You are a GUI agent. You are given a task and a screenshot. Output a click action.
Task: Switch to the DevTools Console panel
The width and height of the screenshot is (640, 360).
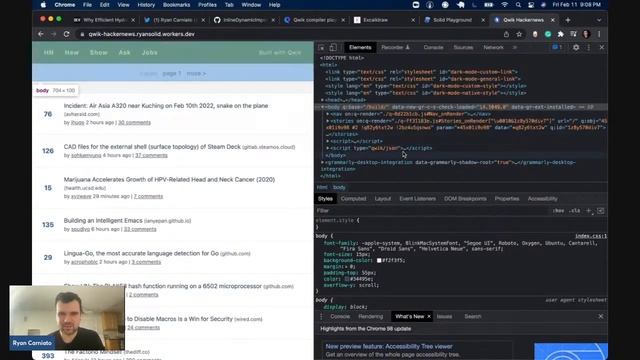433,47
